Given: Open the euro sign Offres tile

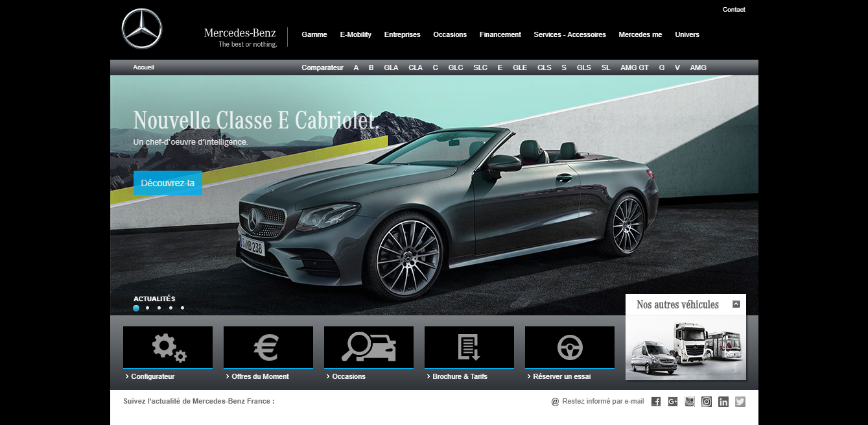Looking at the screenshot, I should (268, 347).
